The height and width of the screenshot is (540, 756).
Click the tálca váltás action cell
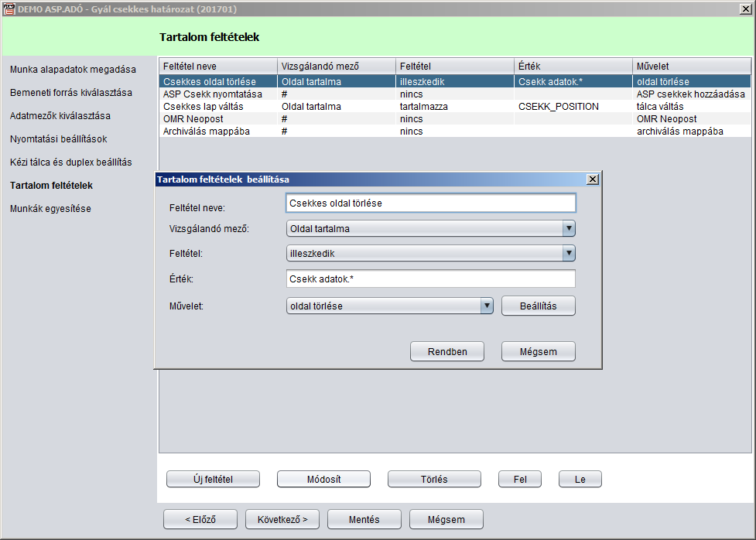coord(692,107)
